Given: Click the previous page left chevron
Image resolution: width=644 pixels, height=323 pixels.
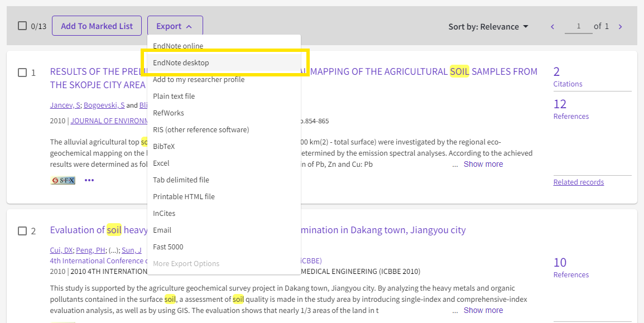Looking at the screenshot, I should pyautogui.click(x=552, y=26).
